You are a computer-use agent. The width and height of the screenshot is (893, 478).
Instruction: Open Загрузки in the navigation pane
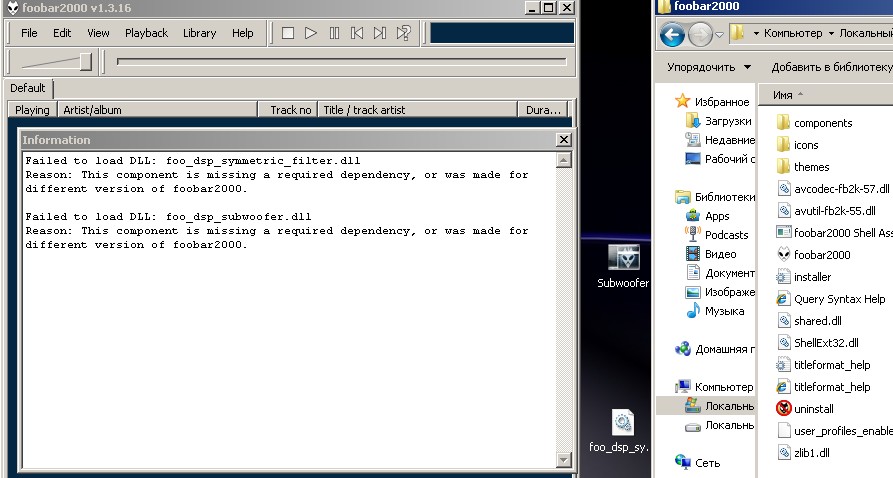coord(719,121)
